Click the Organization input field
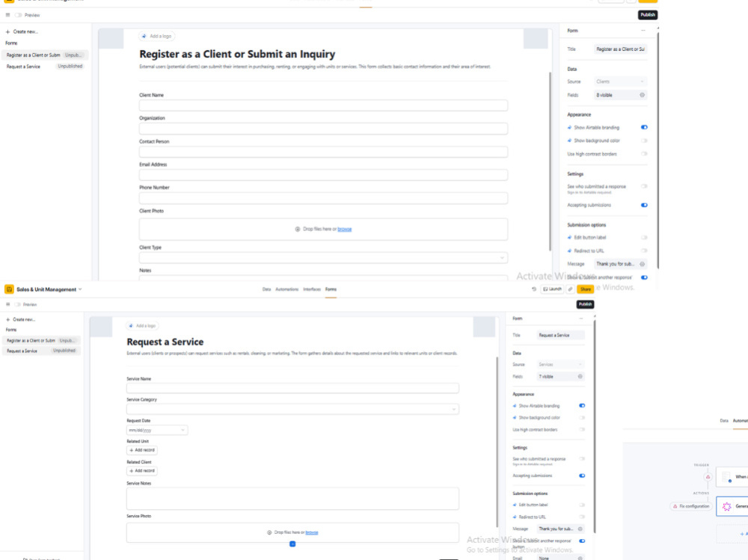Screen dimensions: 748x560 (x=323, y=129)
